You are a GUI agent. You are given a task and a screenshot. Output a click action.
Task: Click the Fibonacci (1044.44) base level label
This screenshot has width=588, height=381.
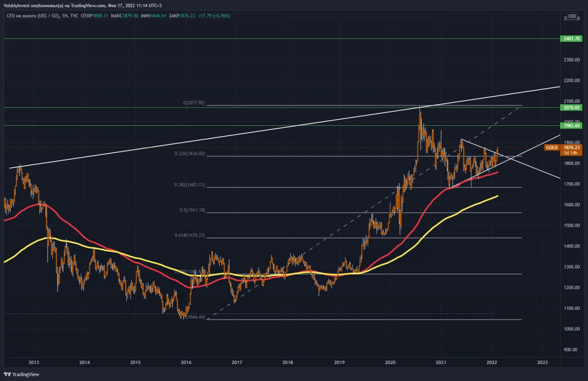(x=195, y=317)
